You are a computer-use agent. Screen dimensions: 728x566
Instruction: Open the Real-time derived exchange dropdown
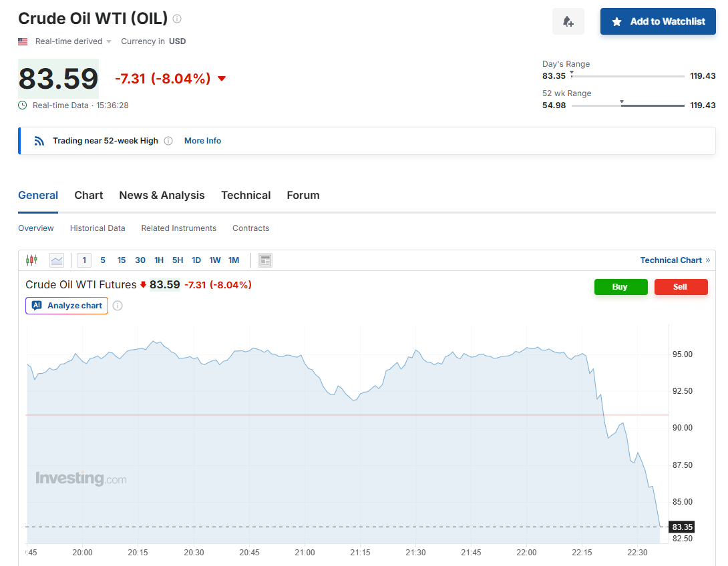(73, 41)
